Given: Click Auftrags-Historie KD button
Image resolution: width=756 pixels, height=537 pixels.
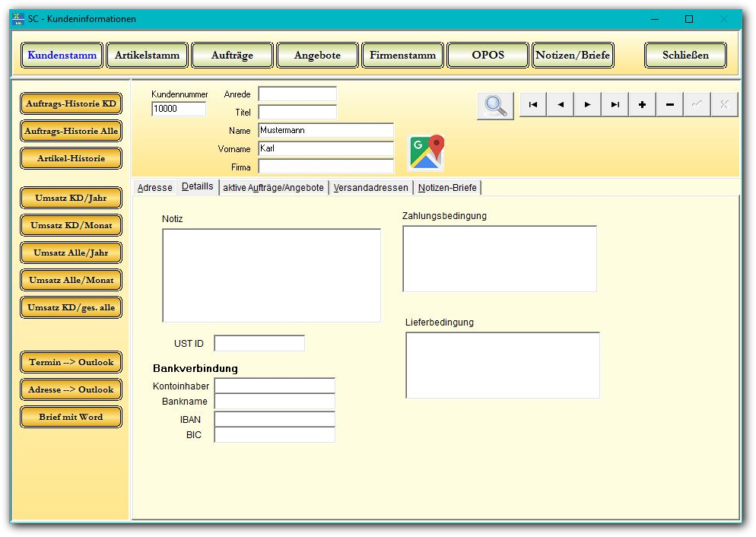Looking at the screenshot, I should pyautogui.click(x=71, y=103).
